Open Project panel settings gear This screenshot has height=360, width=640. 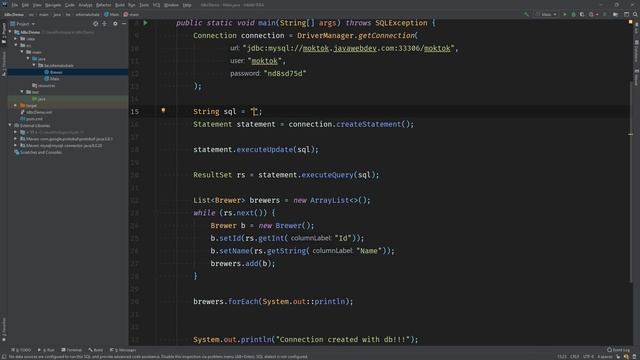click(x=115, y=24)
